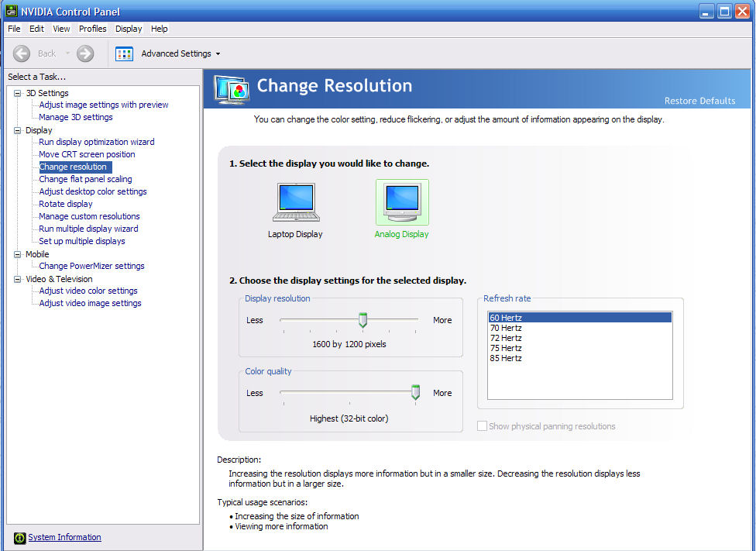The height and width of the screenshot is (551, 756).
Task: Open Change flat panel scaling
Action: coord(85,179)
